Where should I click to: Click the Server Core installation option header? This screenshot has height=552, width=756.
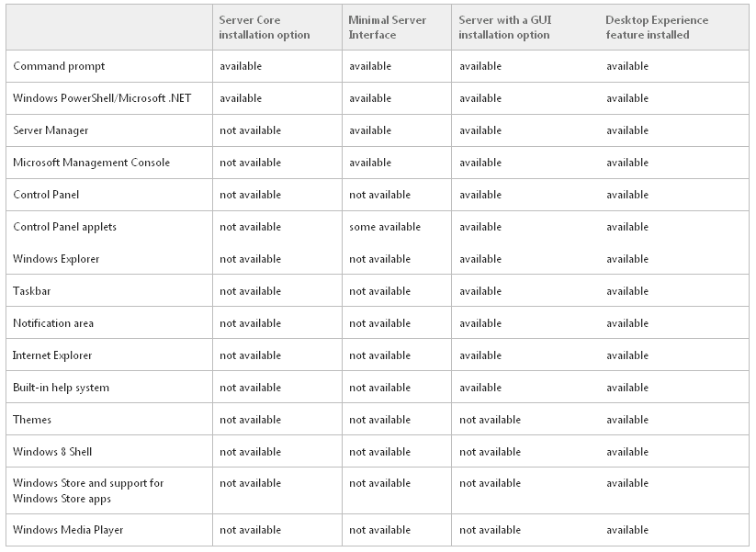click(265, 28)
